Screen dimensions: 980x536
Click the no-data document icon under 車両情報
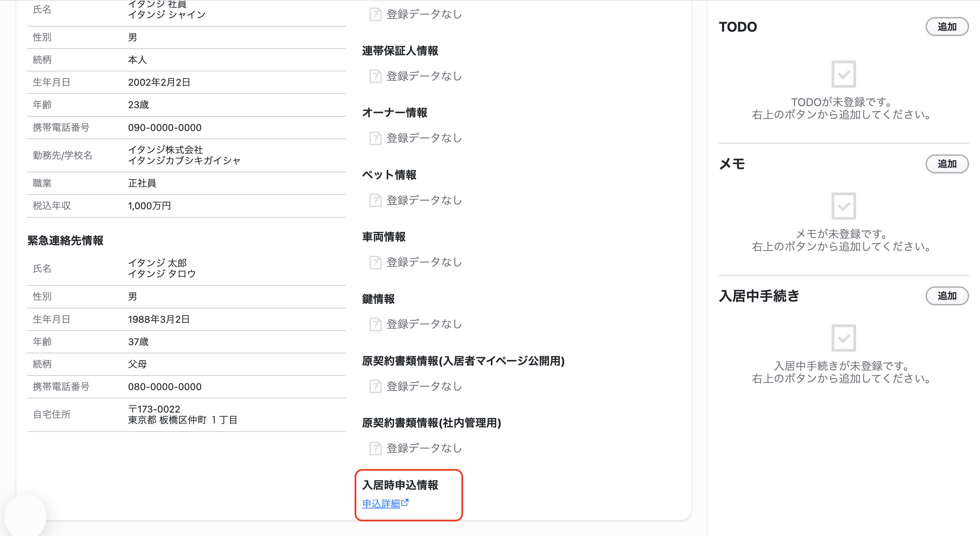(375, 262)
